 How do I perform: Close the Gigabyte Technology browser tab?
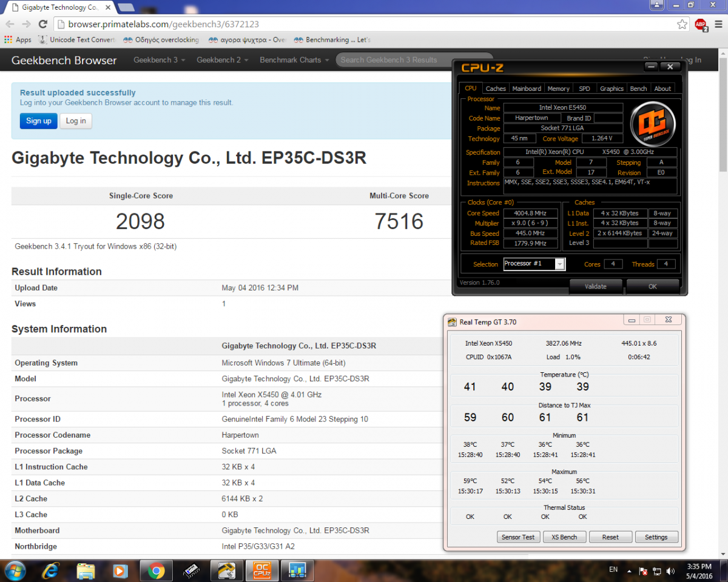pos(108,7)
